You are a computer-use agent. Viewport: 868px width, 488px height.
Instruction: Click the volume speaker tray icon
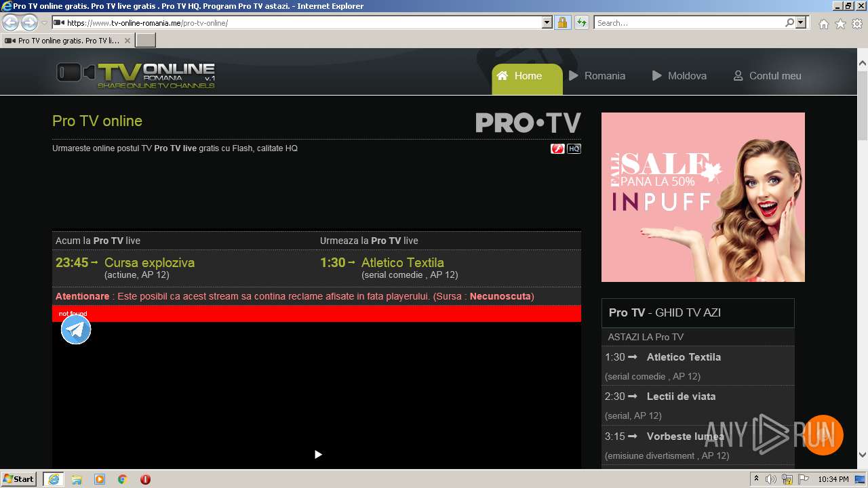pyautogui.click(x=771, y=479)
